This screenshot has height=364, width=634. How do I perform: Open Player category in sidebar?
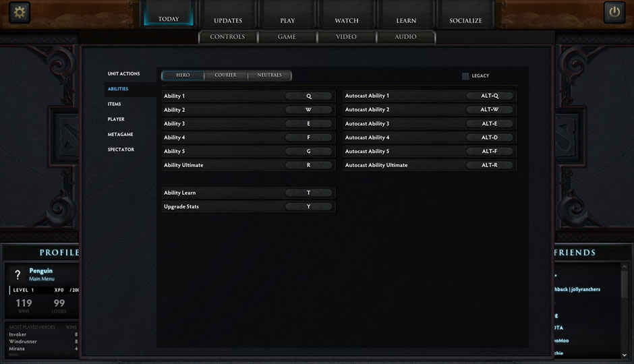116,119
